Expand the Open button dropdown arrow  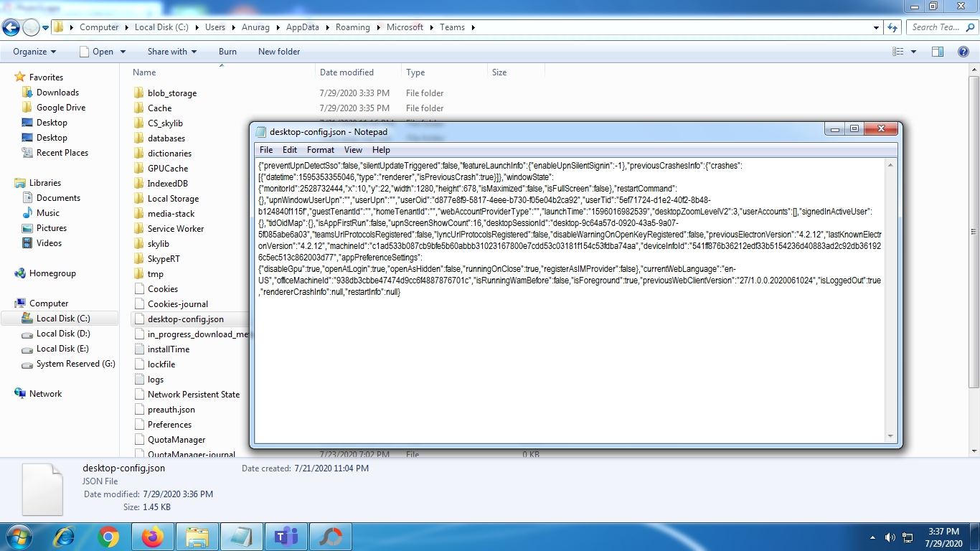(x=123, y=52)
